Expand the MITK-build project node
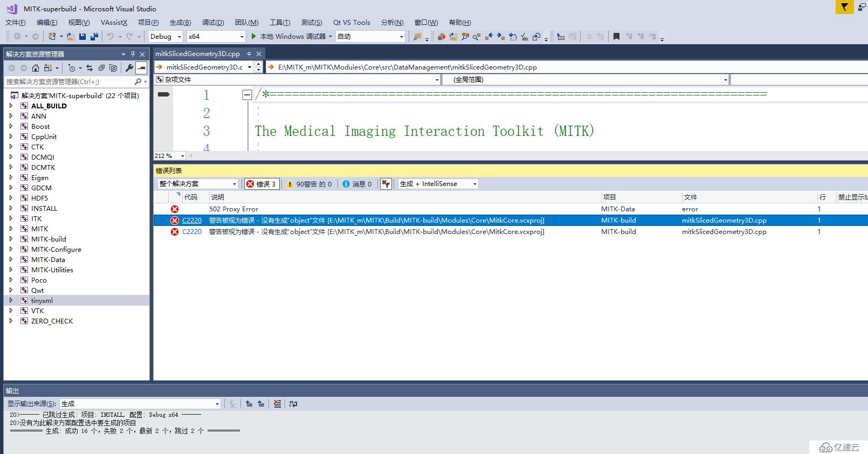This screenshot has height=454, width=868. 11,239
